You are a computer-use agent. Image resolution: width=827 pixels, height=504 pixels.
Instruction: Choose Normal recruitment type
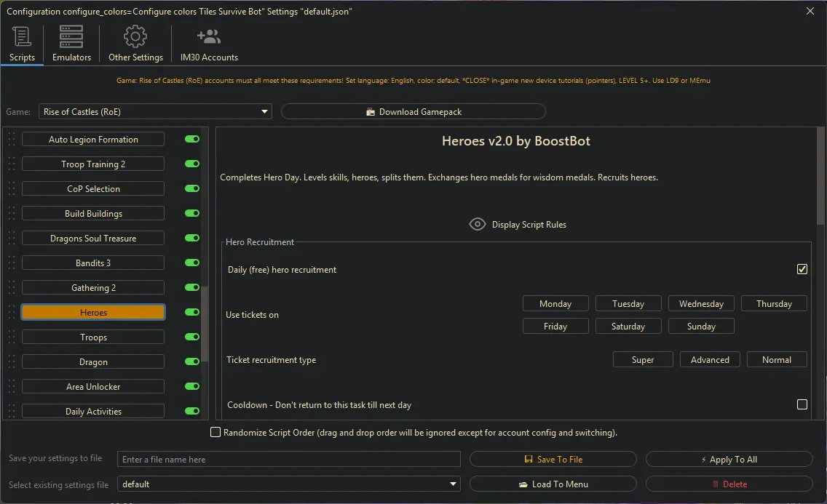(x=777, y=360)
